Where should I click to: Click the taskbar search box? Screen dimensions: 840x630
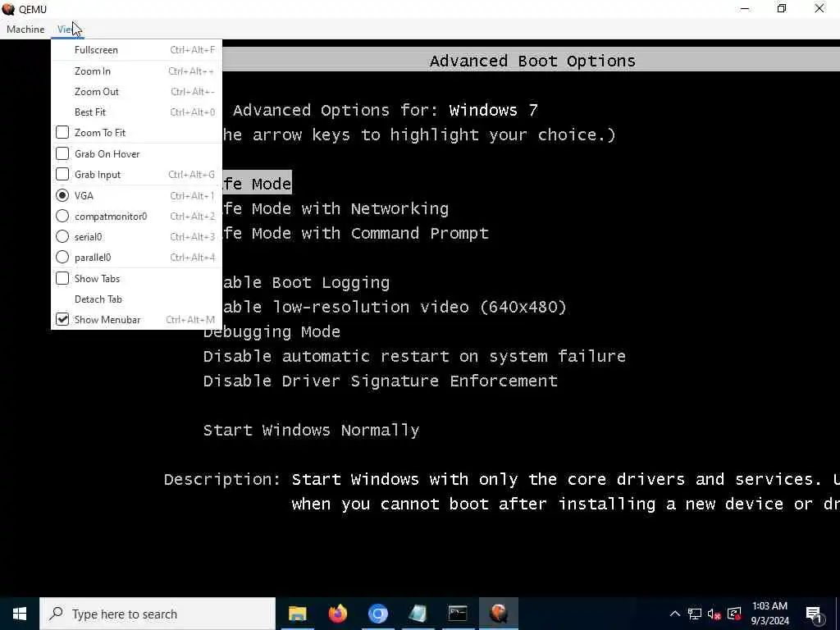(157, 614)
